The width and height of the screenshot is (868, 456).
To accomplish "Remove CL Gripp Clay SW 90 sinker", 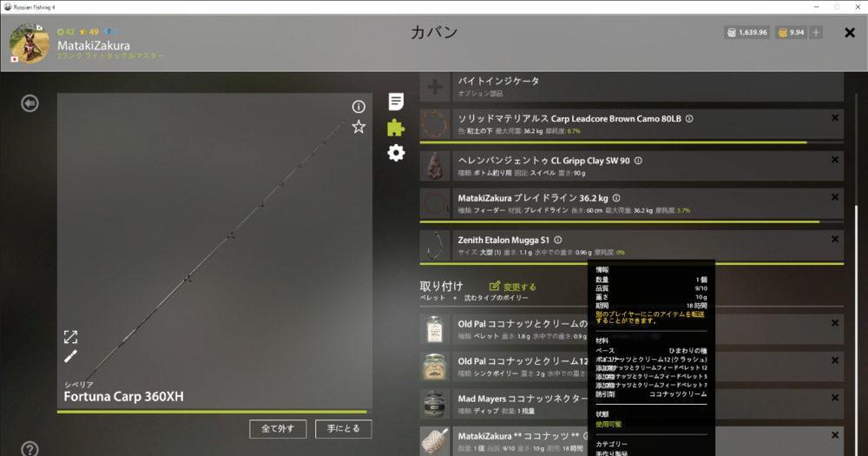I will click(x=835, y=160).
